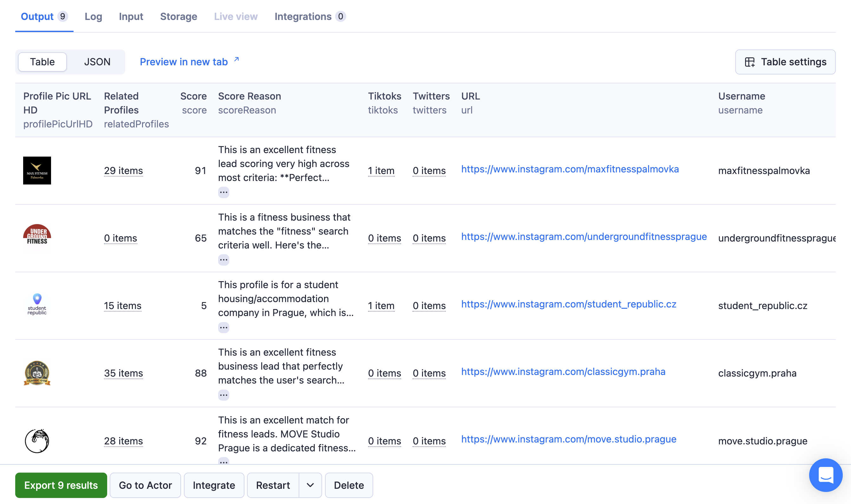Switch to the Log tab
851x504 pixels.
(94, 16)
